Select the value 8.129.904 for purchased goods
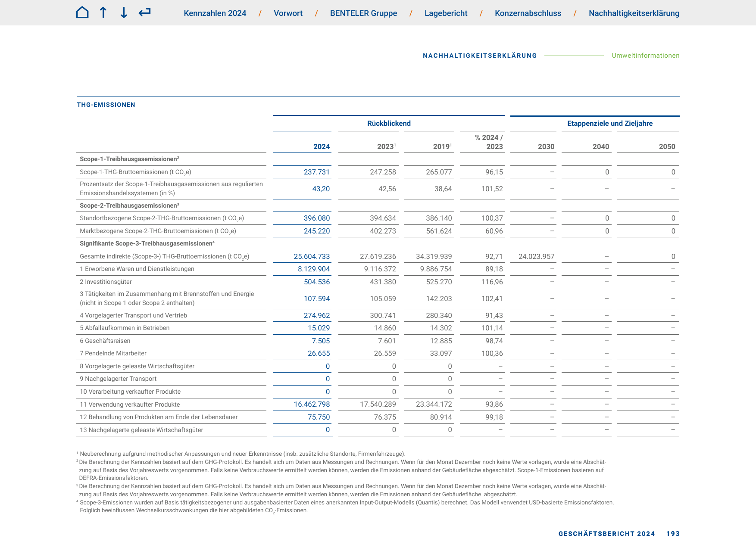 click(x=314, y=269)
